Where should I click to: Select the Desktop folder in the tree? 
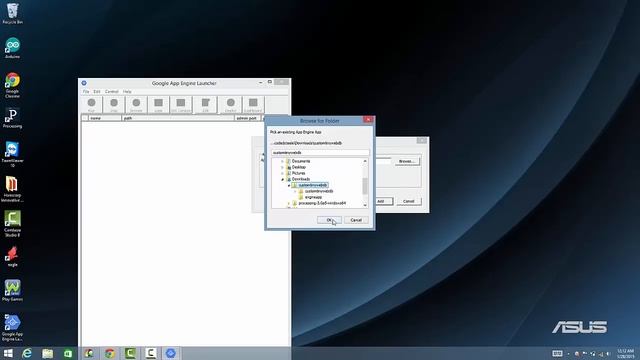click(299, 167)
